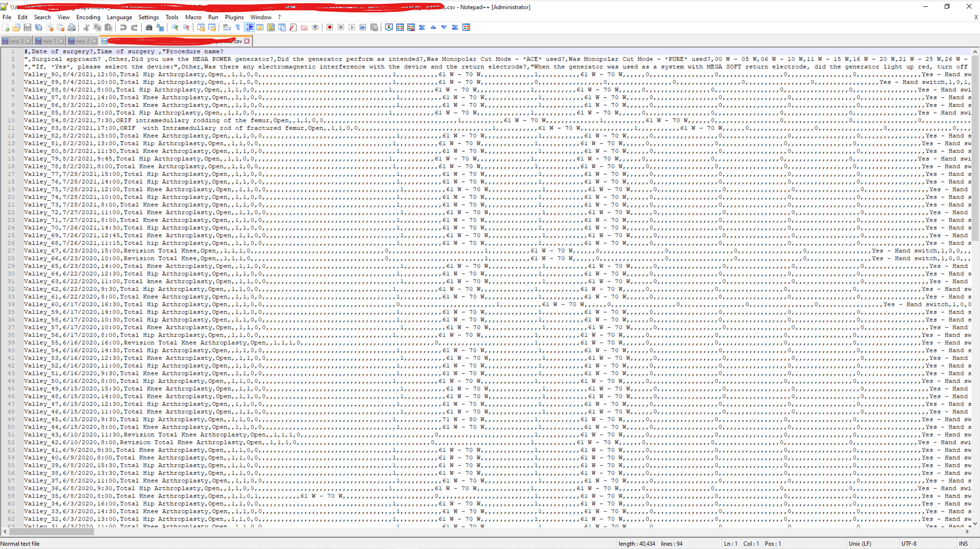This screenshot has height=549, width=980.
Task: Click the New file toolbar icon
Action: click(5, 27)
